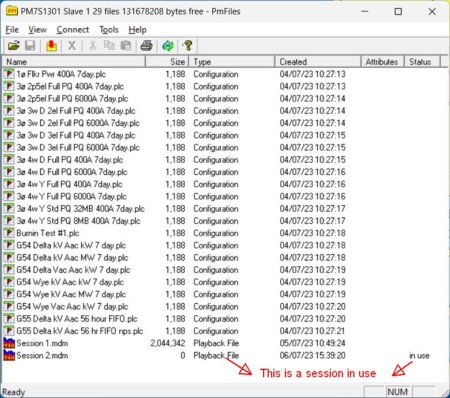
Task: Sort by the Name column header
Action: point(74,62)
